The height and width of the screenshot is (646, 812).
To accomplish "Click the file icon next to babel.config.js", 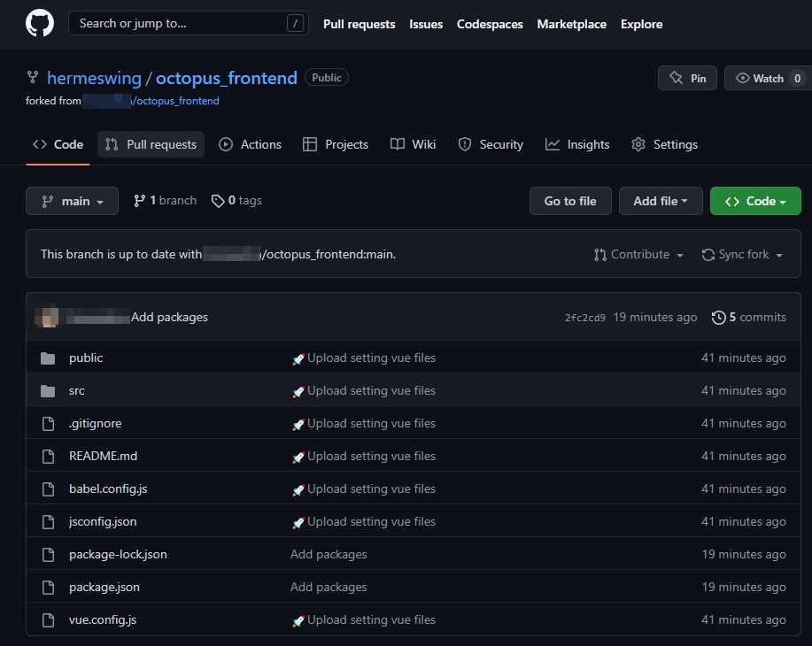I will click(48, 488).
